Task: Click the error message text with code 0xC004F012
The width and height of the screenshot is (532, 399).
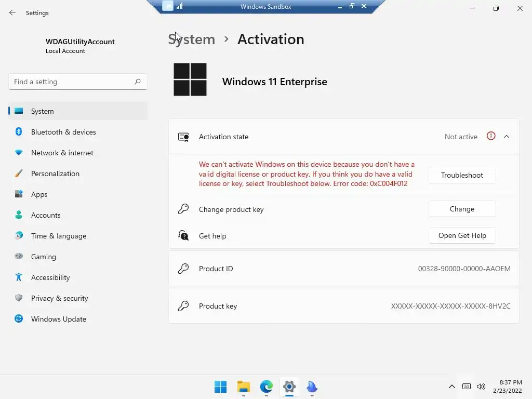Action: pos(307,174)
